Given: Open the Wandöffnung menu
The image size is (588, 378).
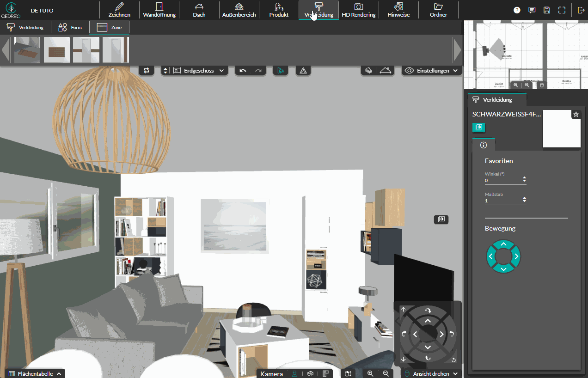Looking at the screenshot, I should 159,10.
